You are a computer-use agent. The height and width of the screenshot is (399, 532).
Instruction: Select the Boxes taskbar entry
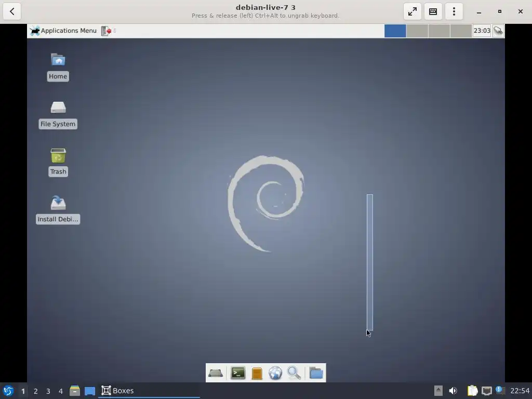click(149, 391)
